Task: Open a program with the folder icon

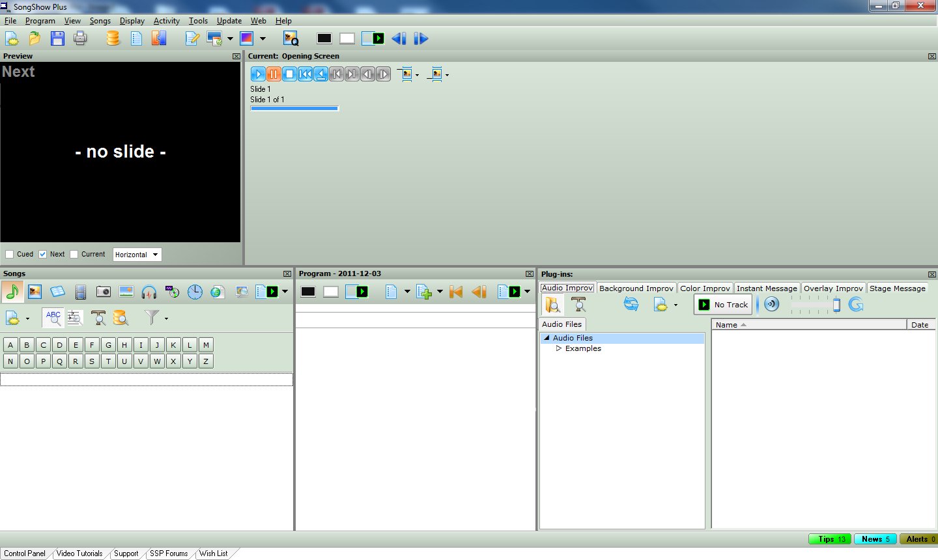Action: (x=35, y=38)
